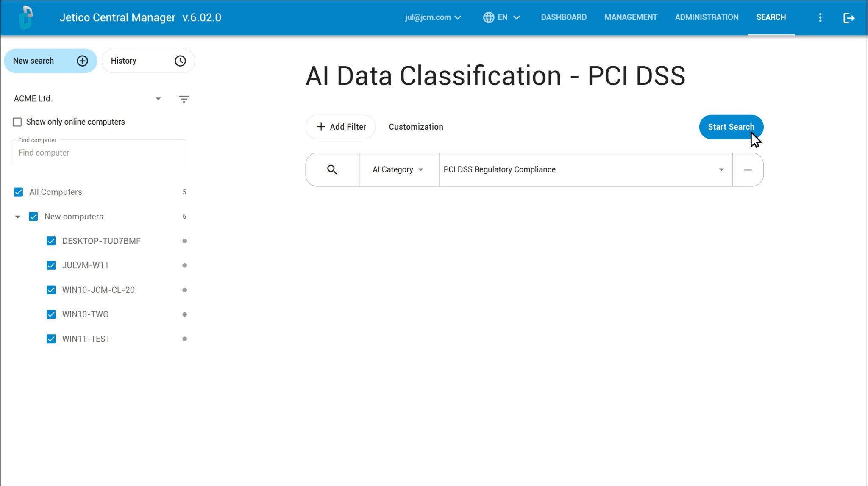The image size is (868, 486).
Task: Go to the ADMINISTRATION tab
Action: [707, 17]
